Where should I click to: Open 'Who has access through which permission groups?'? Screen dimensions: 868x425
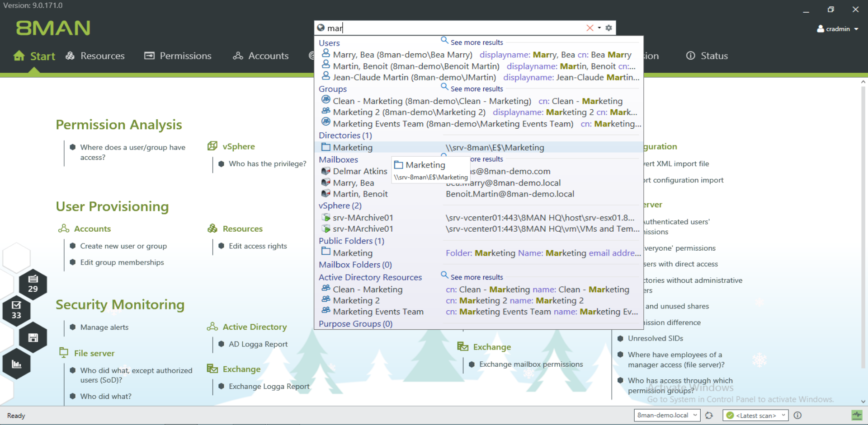click(x=680, y=385)
